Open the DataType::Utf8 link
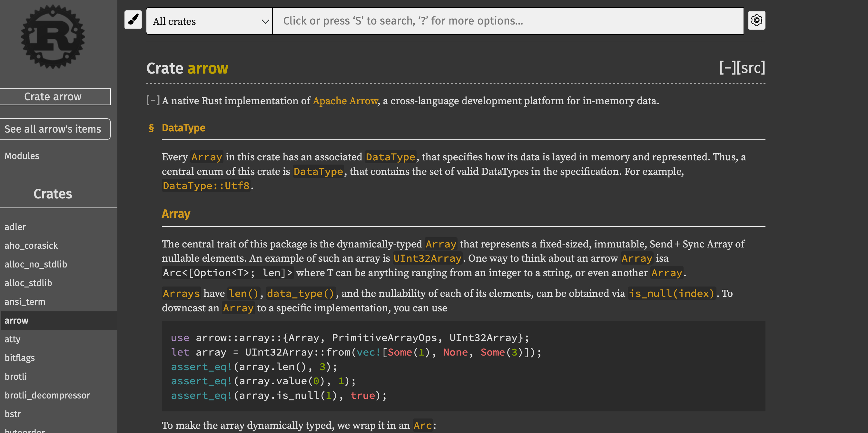The width and height of the screenshot is (868, 433). point(206,186)
